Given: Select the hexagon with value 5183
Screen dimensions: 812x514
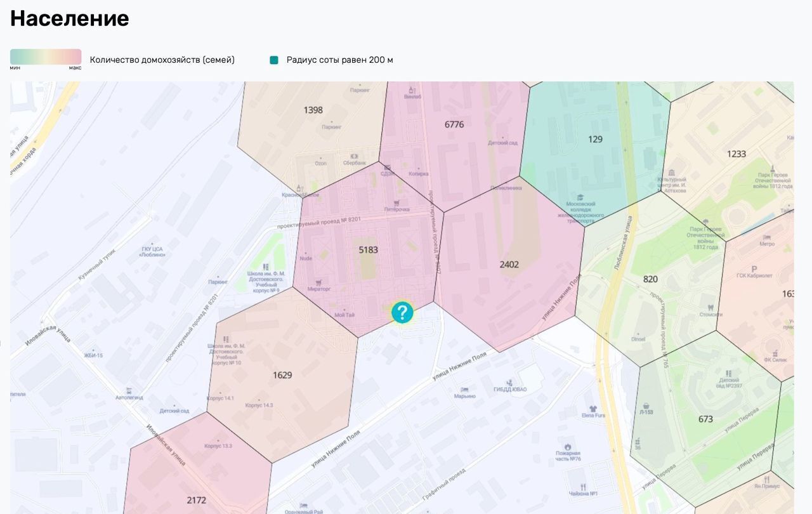Looking at the screenshot, I should coord(368,249).
